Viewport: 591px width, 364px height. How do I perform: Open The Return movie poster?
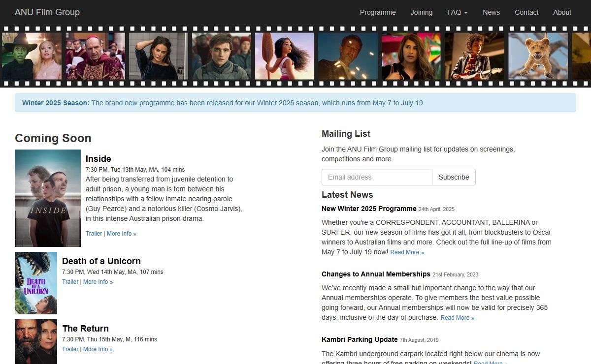(36, 341)
